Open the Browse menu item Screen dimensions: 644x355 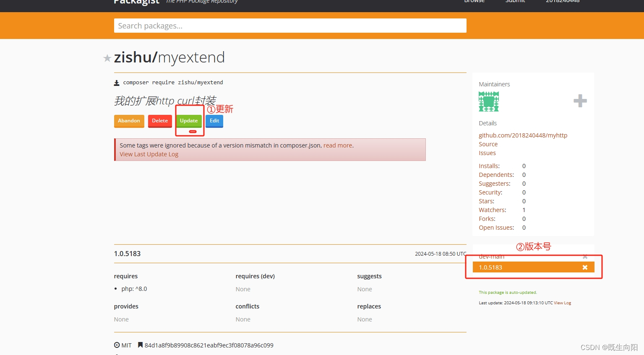474,1
